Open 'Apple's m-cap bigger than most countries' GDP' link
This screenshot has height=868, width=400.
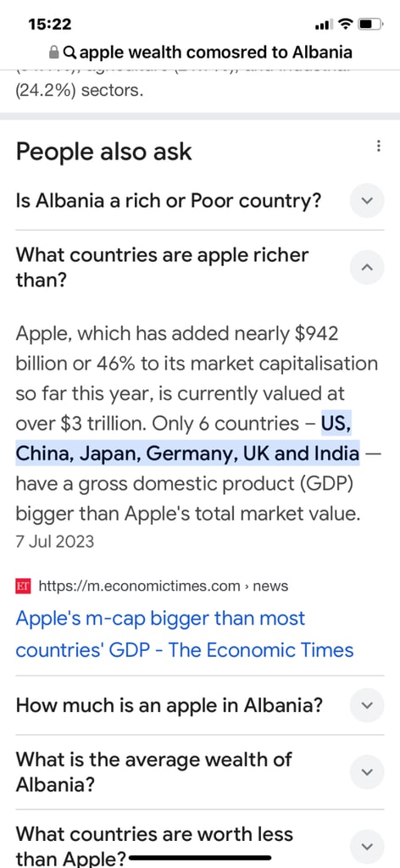pos(184,633)
